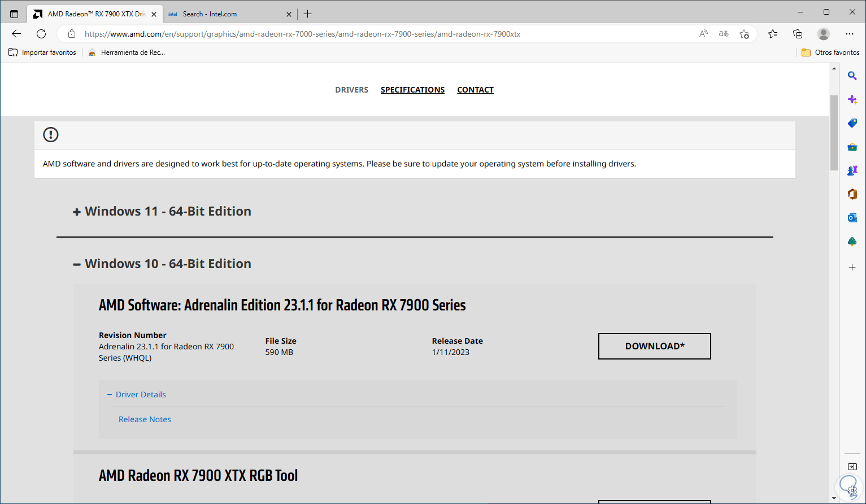Open the tab actions menu
This screenshot has width=866, height=504.
click(14, 14)
